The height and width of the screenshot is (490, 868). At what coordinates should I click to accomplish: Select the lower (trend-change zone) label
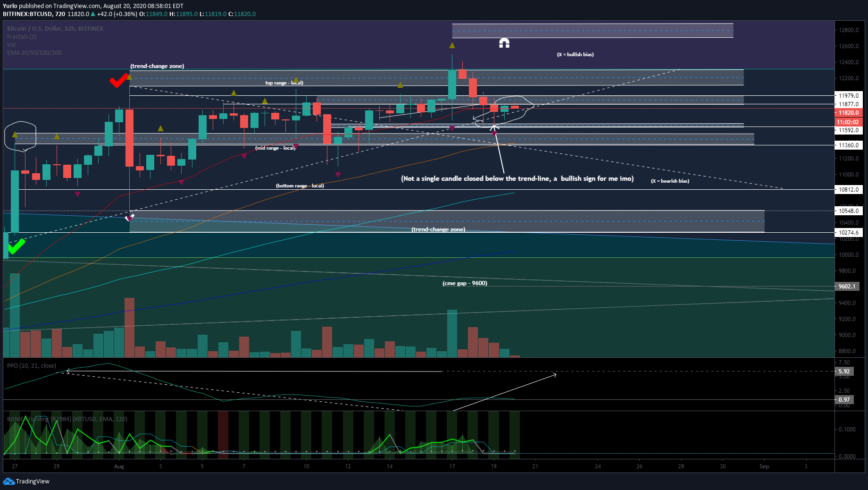(438, 229)
